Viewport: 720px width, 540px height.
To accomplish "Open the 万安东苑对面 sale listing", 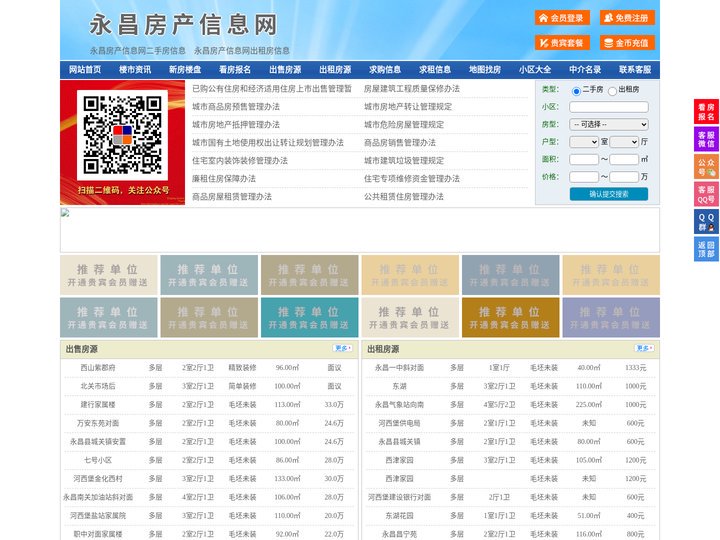I will (98, 423).
